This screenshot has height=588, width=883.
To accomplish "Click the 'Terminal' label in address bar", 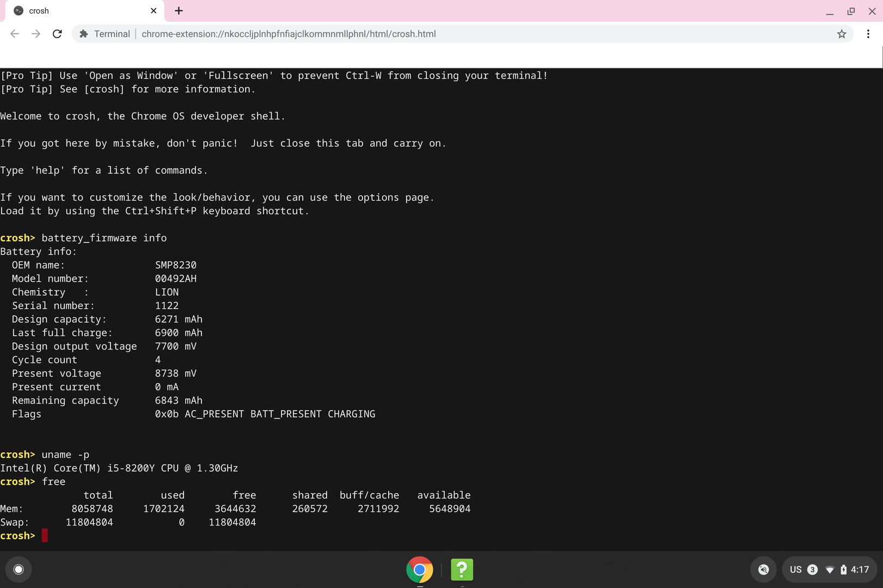I will click(112, 34).
